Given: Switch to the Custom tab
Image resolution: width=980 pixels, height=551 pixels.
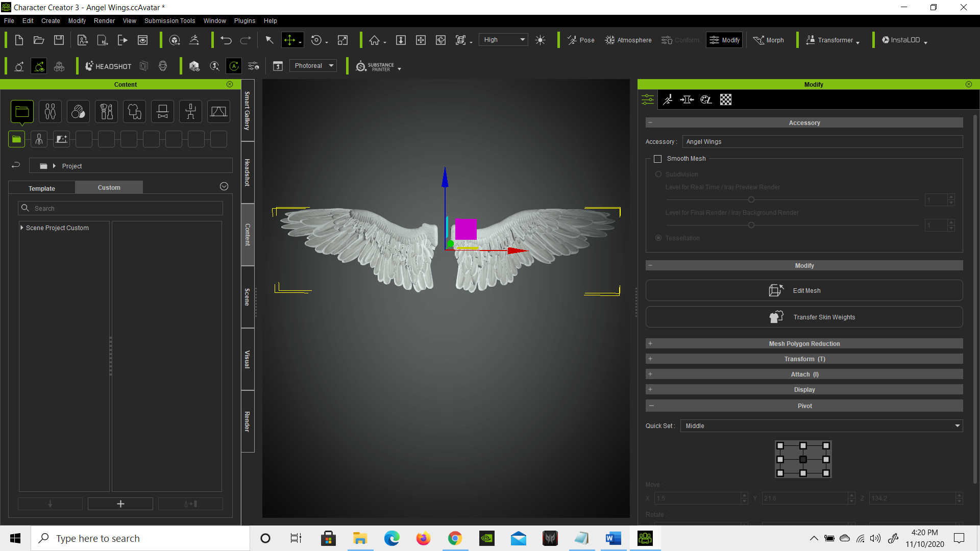Looking at the screenshot, I should 109,188.
